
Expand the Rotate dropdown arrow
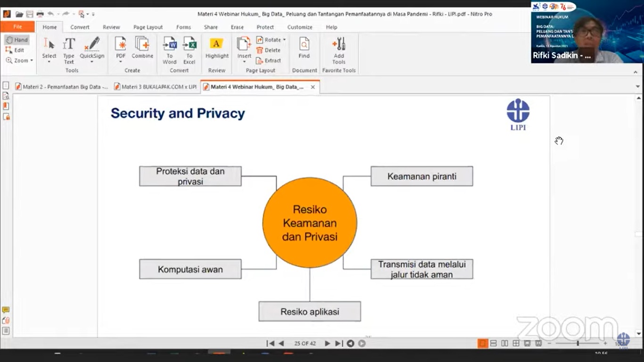284,40
